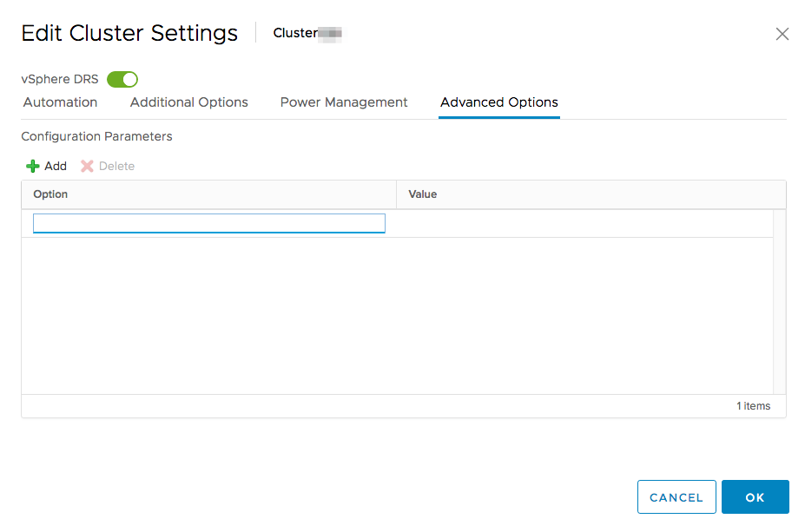
Task: Confirm the settings with OK
Action: pos(755,497)
